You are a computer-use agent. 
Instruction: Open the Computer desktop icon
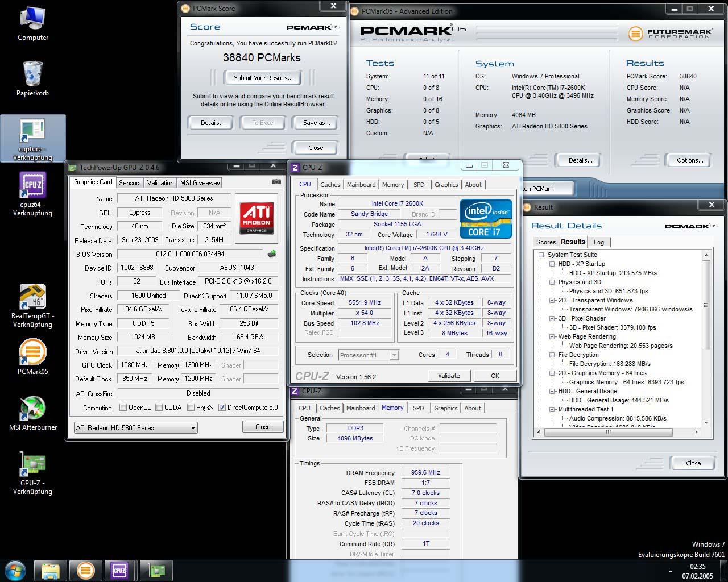click(x=33, y=23)
